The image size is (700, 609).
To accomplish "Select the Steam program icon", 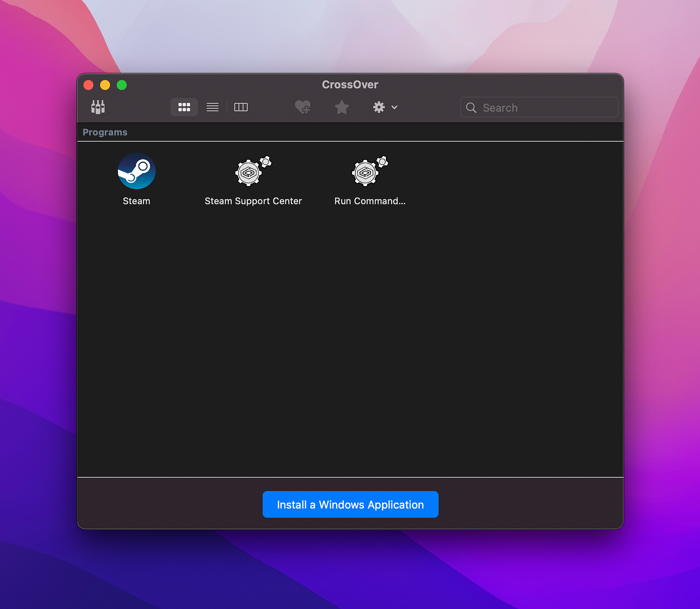I will tap(136, 171).
